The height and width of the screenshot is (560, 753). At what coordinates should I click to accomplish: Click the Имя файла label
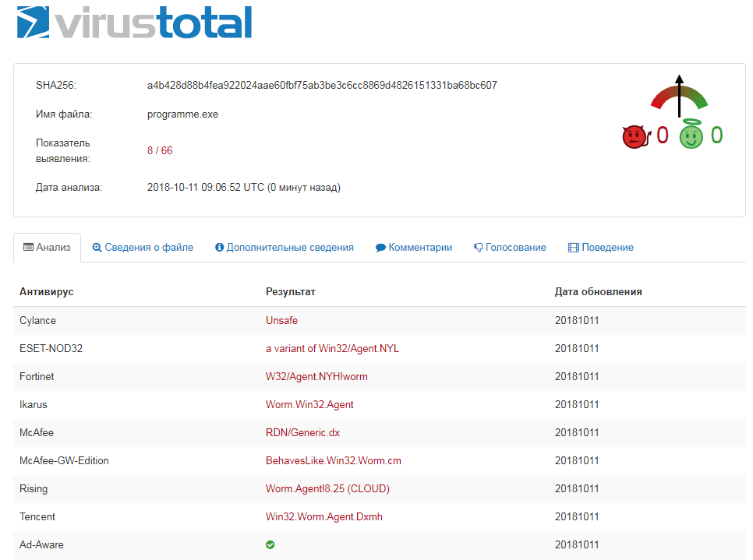64,114
